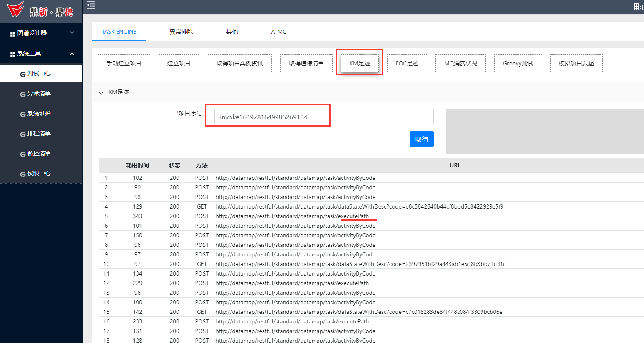Click the 图谱设计器 grid icon
This screenshot has height=343, width=644.
(13, 34)
